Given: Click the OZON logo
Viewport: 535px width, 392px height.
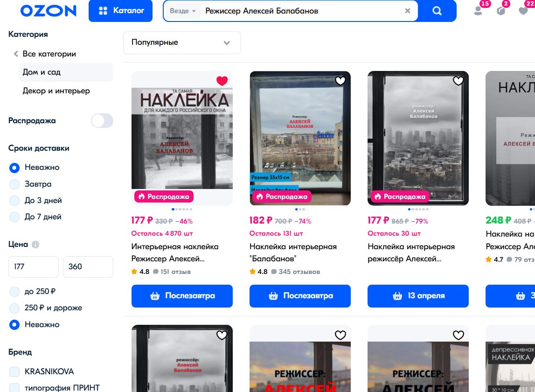Looking at the screenshot, I should (49, 11).
